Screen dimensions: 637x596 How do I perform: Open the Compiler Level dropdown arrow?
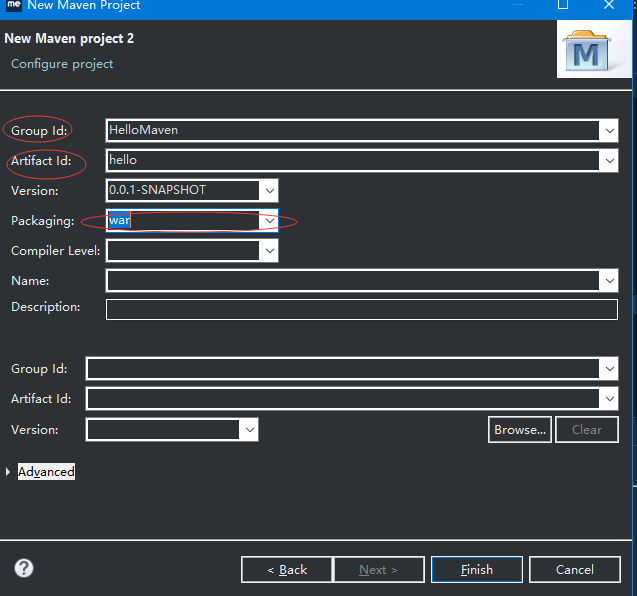[x=269, y=250]
